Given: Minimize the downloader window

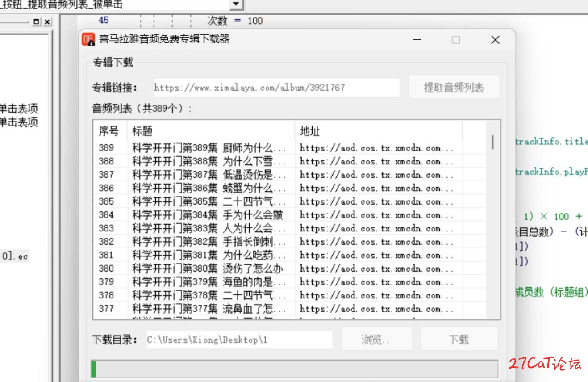Looking at the screenshot, I should [417, 40].
